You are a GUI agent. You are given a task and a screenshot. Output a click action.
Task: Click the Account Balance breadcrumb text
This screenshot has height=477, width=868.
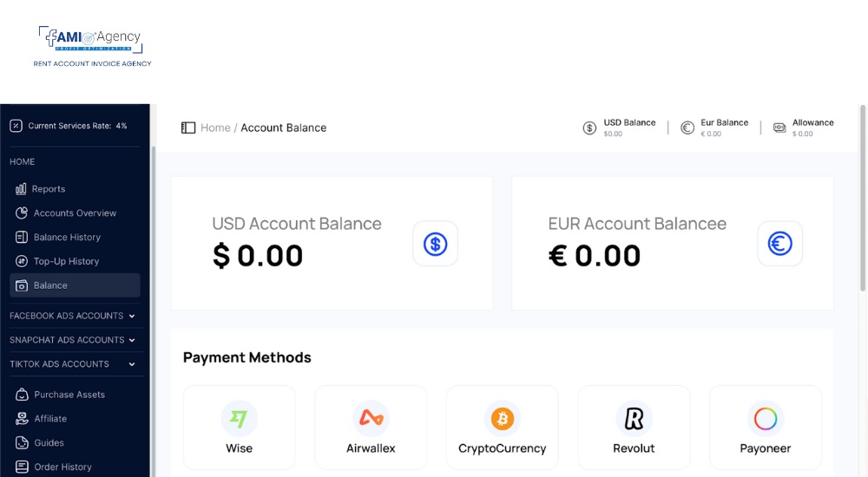click(x=284, y=127)
